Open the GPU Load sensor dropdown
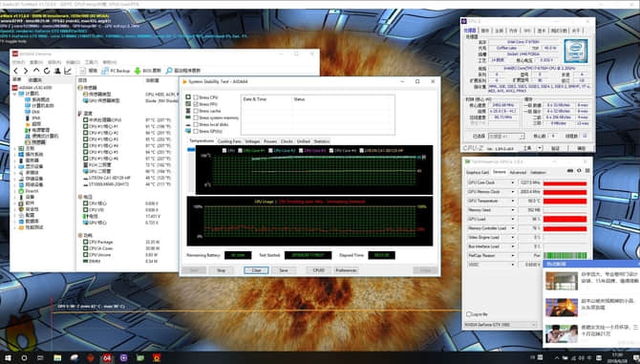The height and width of the screenshot is (364, 640). click(513, 219)
